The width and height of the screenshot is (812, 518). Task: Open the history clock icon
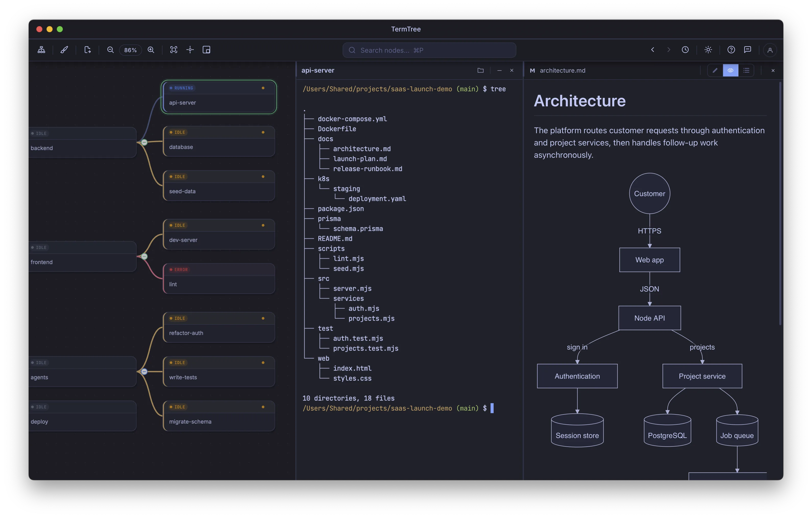click(x=685, y=50)
